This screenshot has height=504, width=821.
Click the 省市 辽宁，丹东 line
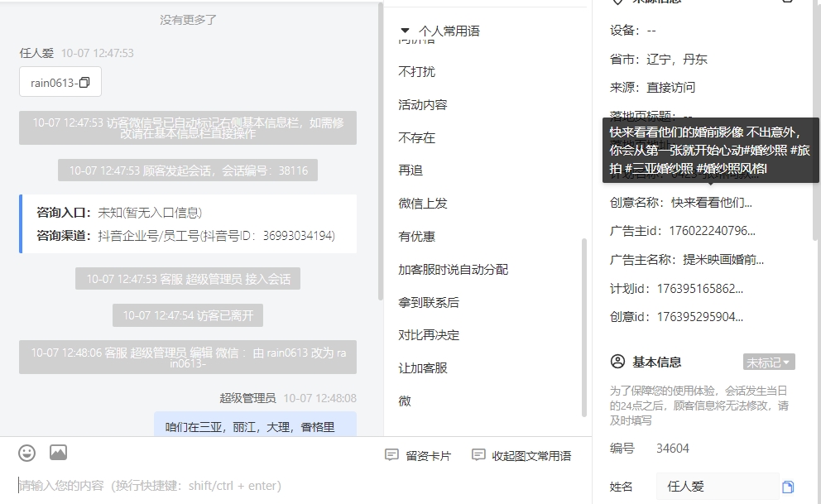pos(658,59)
